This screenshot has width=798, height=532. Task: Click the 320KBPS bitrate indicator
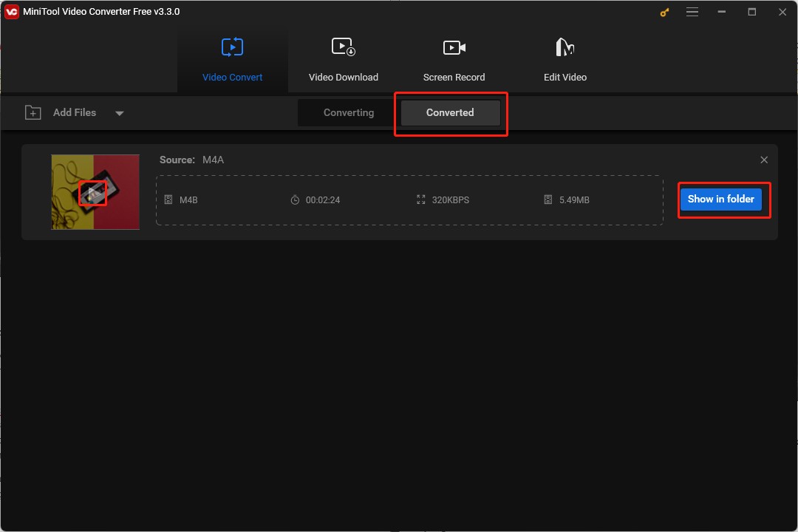(450, 200)
